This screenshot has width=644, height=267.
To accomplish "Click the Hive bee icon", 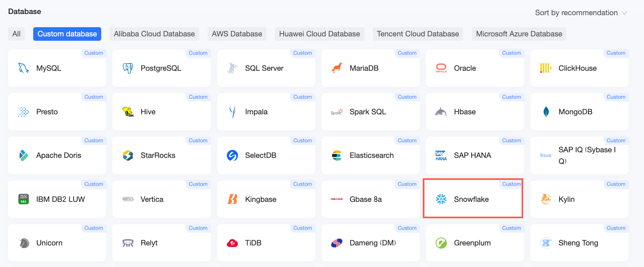I will 128,112.
